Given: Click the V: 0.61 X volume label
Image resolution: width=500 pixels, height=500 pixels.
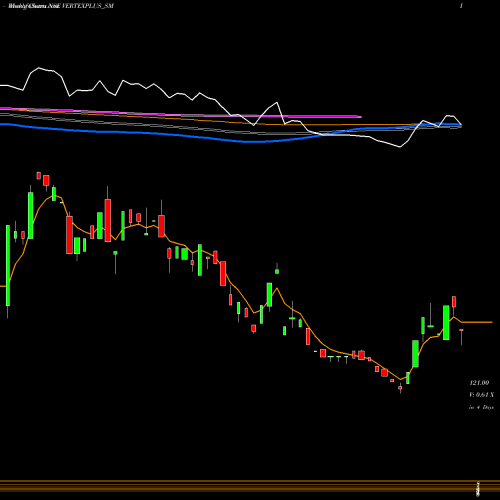Looking at the screenshot, I should (481, 395).
